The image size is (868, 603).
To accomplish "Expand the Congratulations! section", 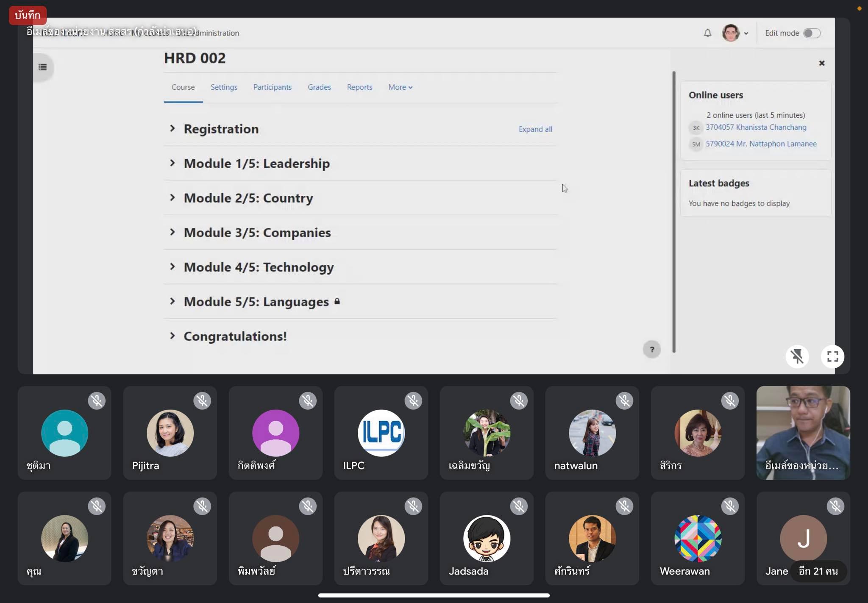I will (172, 336).
